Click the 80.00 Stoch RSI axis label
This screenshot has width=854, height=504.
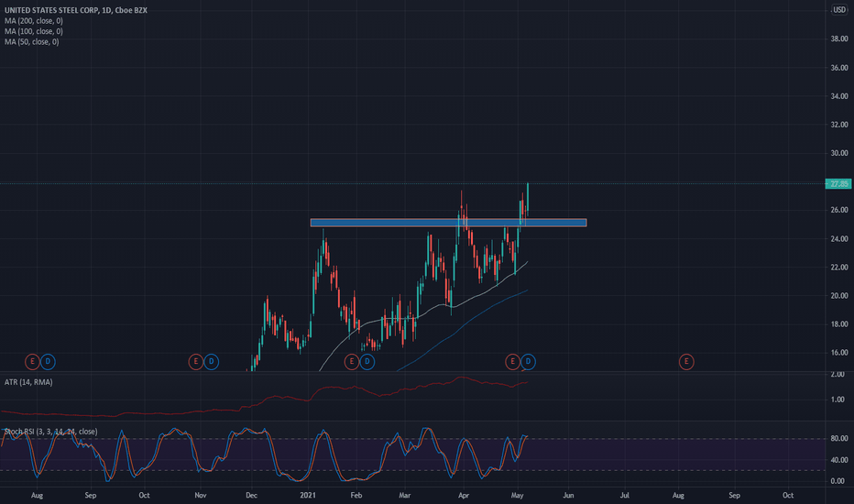pyautogui.click(x=839, y=438)
